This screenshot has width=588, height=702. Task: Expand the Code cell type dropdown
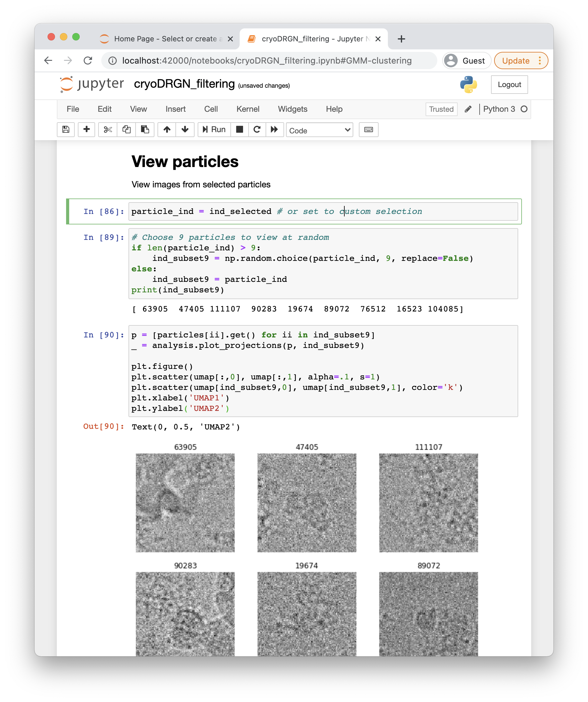(319, 130)
